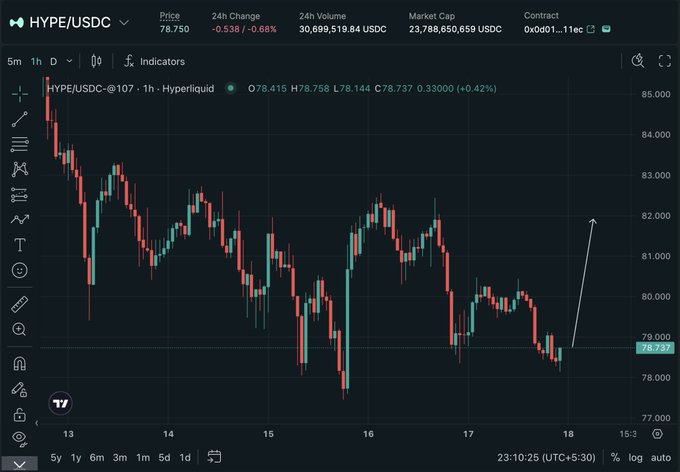
Task: Select the trend line drawing tool
Action: pyautogui.click(x=20, y=119)
